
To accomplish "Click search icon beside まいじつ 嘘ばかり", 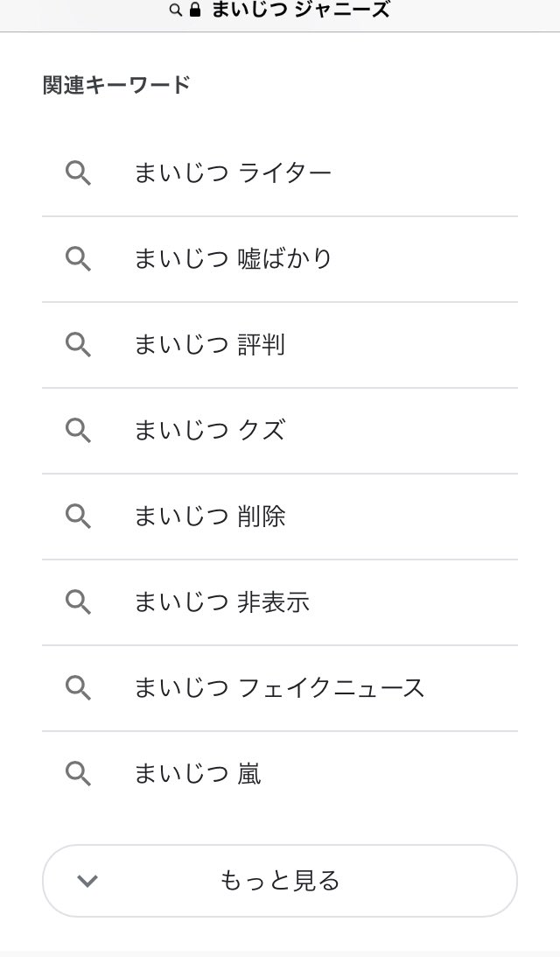I will [79, 259].
